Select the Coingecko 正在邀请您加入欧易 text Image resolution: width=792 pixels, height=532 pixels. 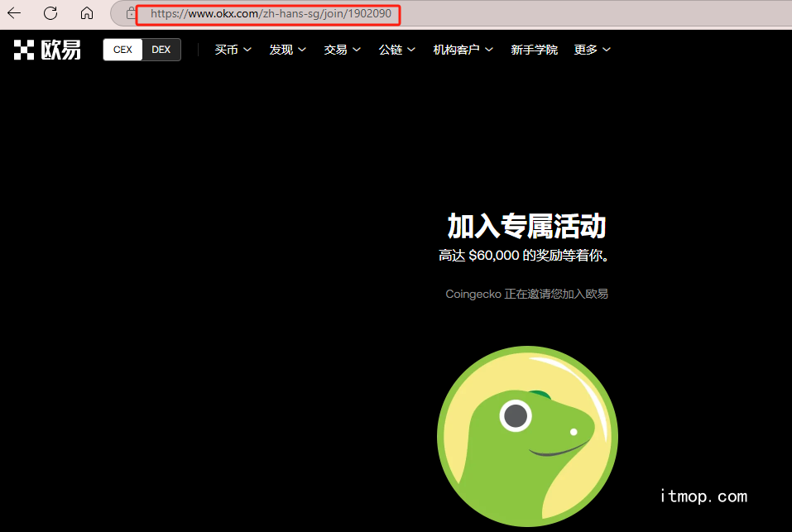[526, 294]
